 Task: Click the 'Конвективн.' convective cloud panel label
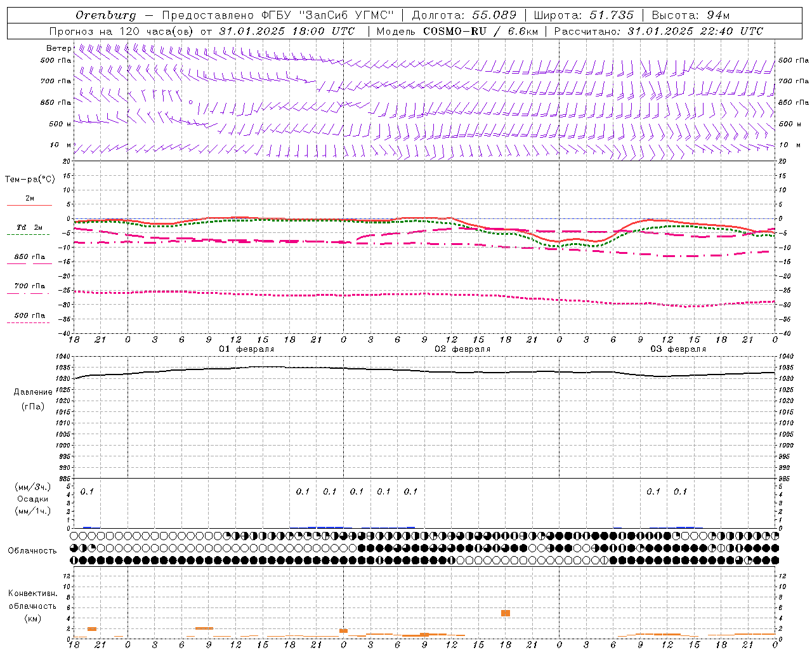[x=33, y=594]
